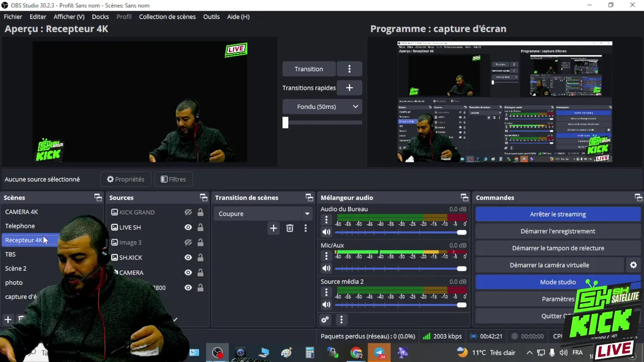
Task: Hide the SH.KICK source
Action: (188, 257)
